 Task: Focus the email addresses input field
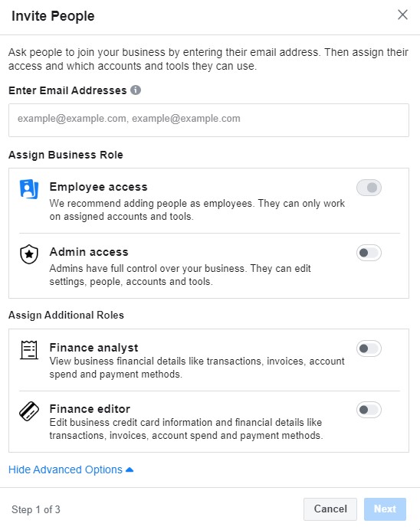pyautogui.click(x=208, y=120)
